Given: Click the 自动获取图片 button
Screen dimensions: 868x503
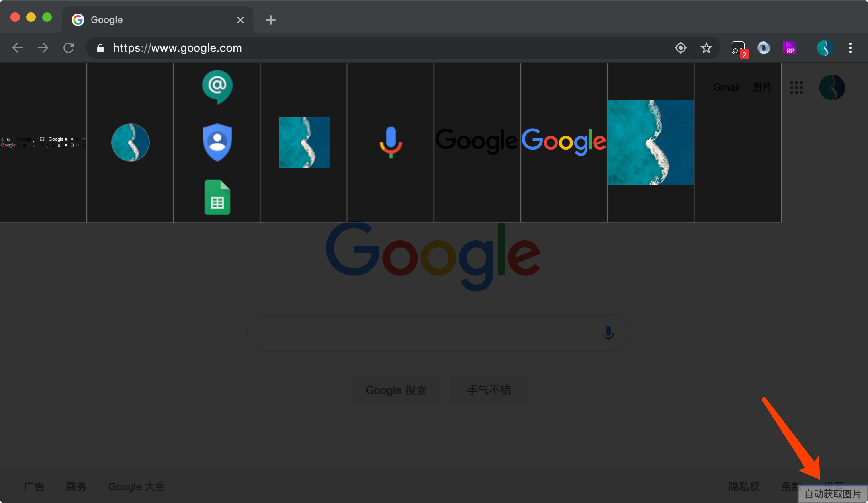Looking at the screenshot, I should pyautogui.click(x=833, y=494).
